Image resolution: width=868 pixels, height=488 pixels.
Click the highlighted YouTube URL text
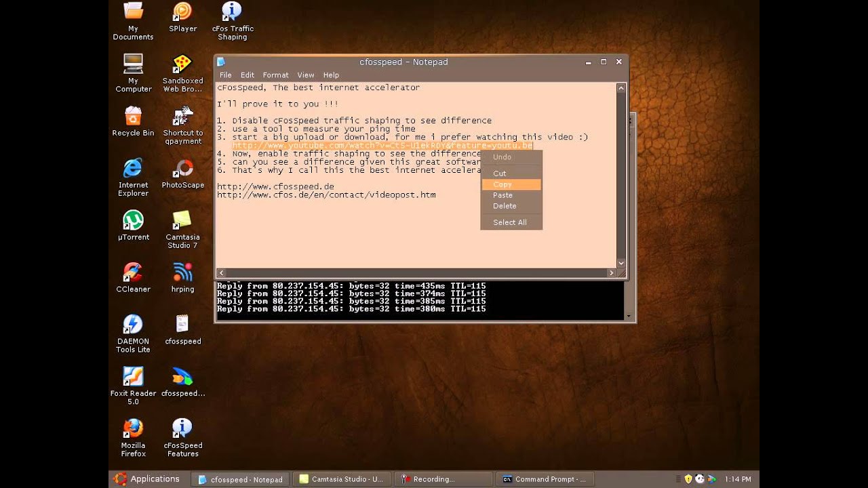[382, 146]
